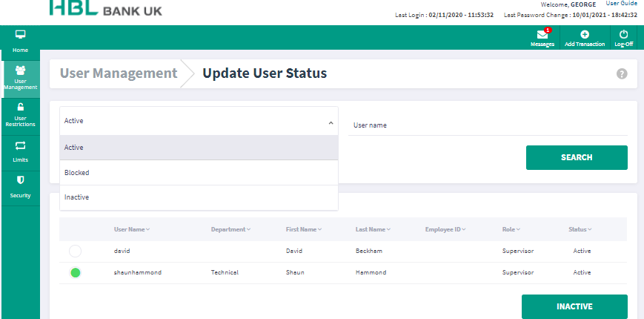Choose Active from the status list
This screenshot has width=644, height=319.
point(199,148)
